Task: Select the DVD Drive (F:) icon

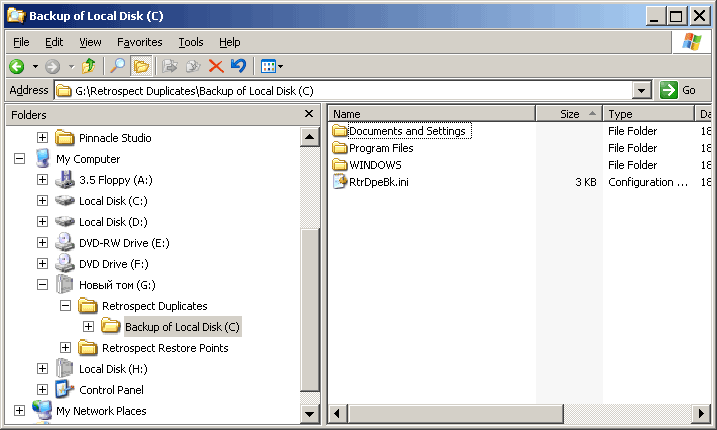Action: click(64, 263)
